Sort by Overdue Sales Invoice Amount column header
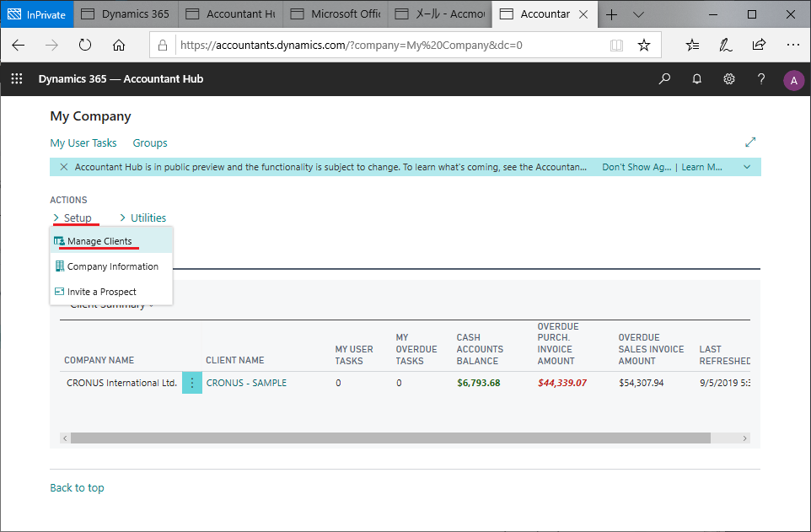This screenshot has height=532, width=811. coord(651,349)
